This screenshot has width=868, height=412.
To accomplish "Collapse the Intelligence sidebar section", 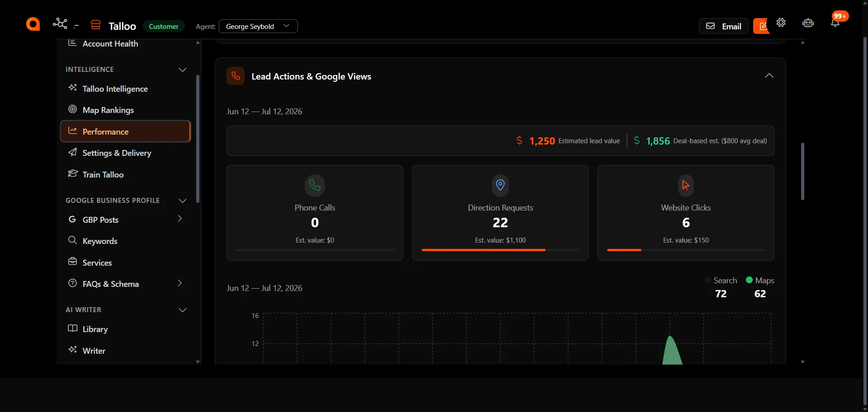I will [x=183, y=70].
